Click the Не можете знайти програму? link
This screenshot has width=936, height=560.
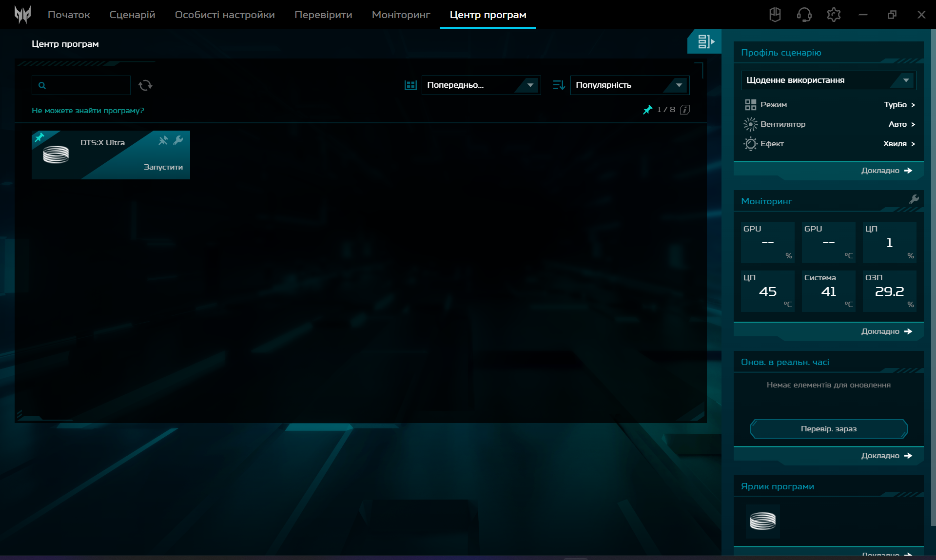88,111
